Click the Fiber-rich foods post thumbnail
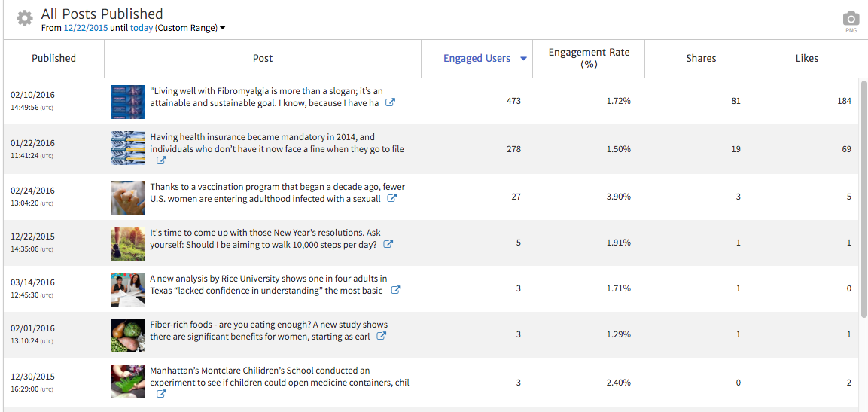 pyautogui.click(x=127, y=335)
